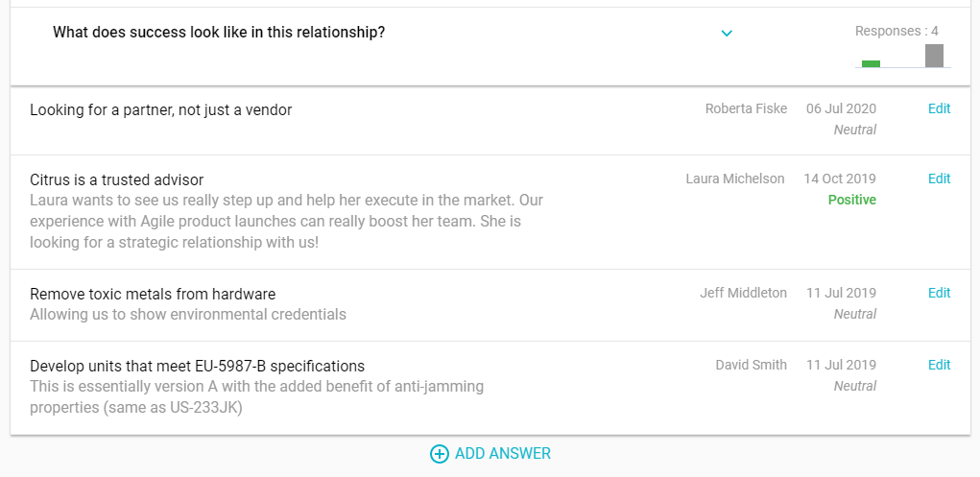Open 'Looking for a partner' answer

[160, 110]
